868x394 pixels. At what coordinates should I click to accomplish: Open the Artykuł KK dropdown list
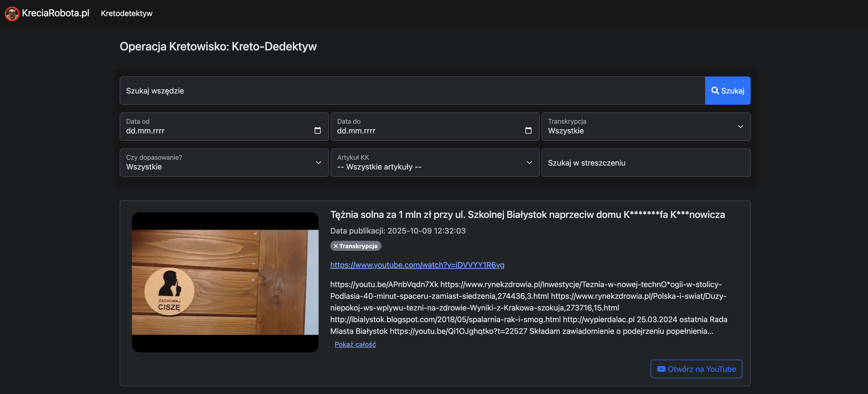529,163
